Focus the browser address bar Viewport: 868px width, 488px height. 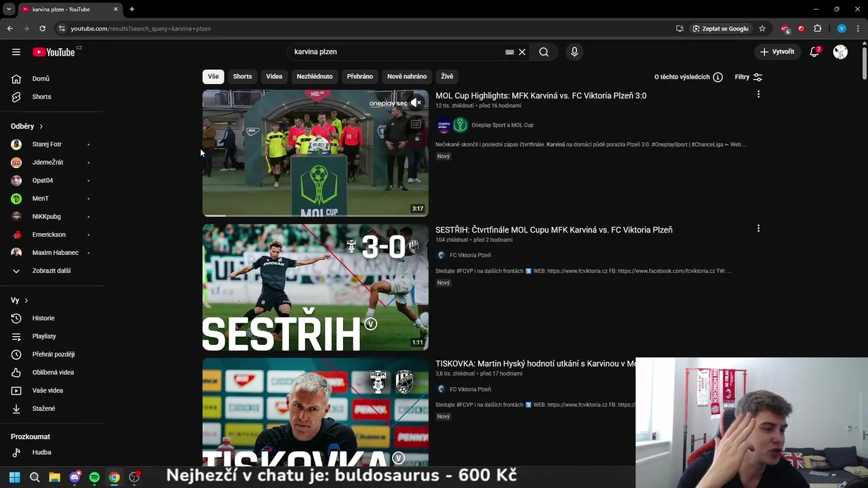click(366, 28)
